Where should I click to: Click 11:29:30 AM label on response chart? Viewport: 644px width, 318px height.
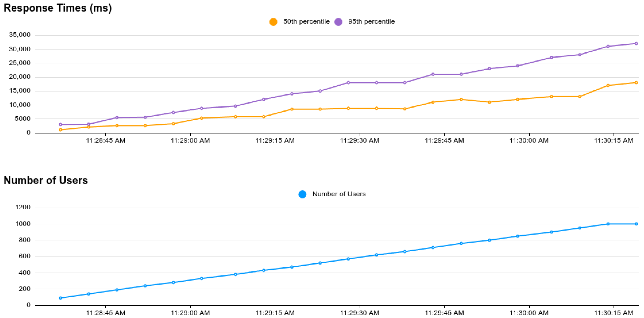pos(360,141)
